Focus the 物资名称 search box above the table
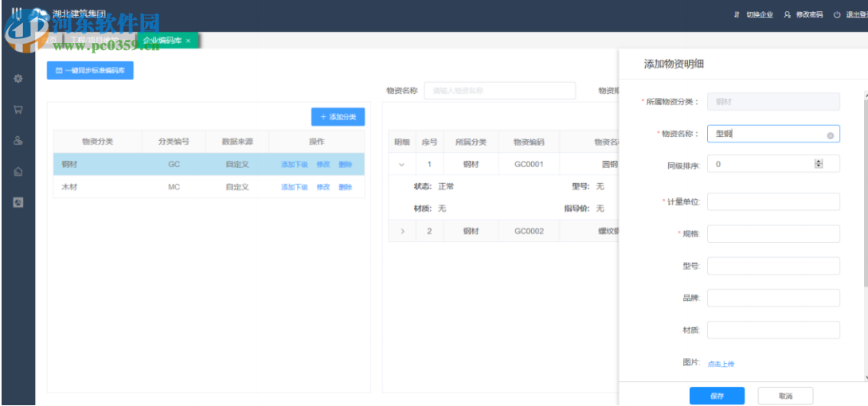Image resolution: width=868 pixels, height=406 pixels. point(500,90)
